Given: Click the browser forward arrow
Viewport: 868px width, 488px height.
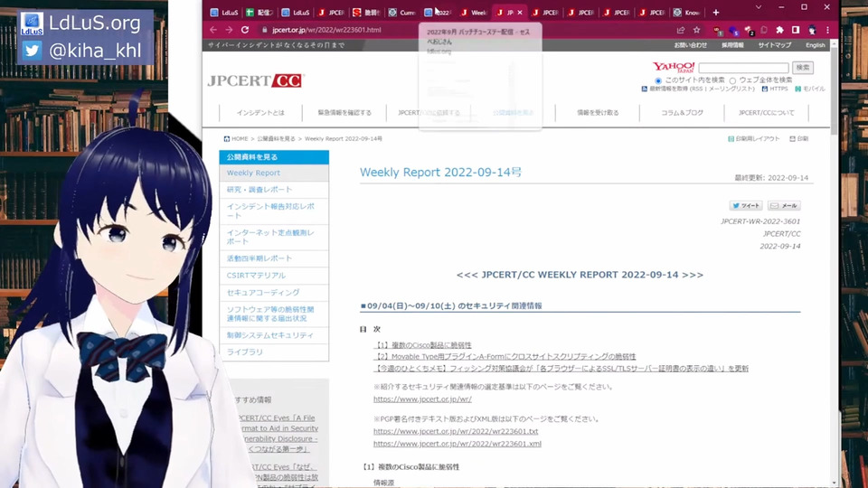Looking at the screenshot, I should [x=229, y=30].
